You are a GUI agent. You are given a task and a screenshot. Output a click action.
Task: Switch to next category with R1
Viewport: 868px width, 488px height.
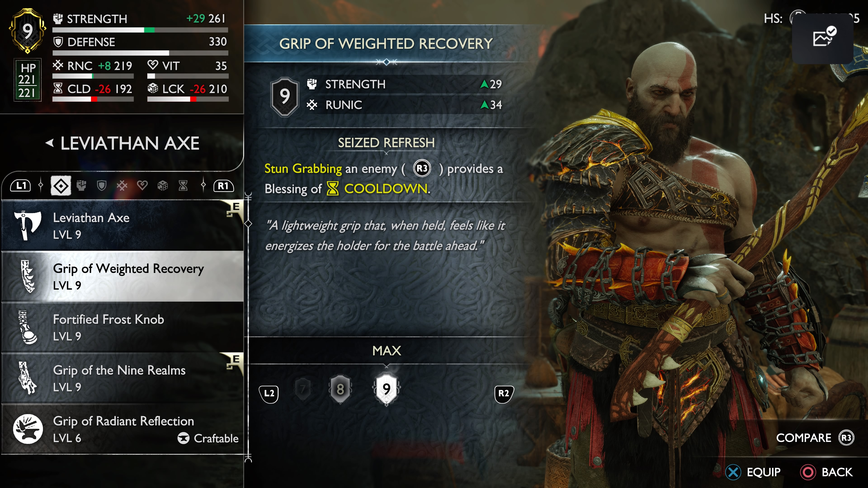click(x=223, y=185)
